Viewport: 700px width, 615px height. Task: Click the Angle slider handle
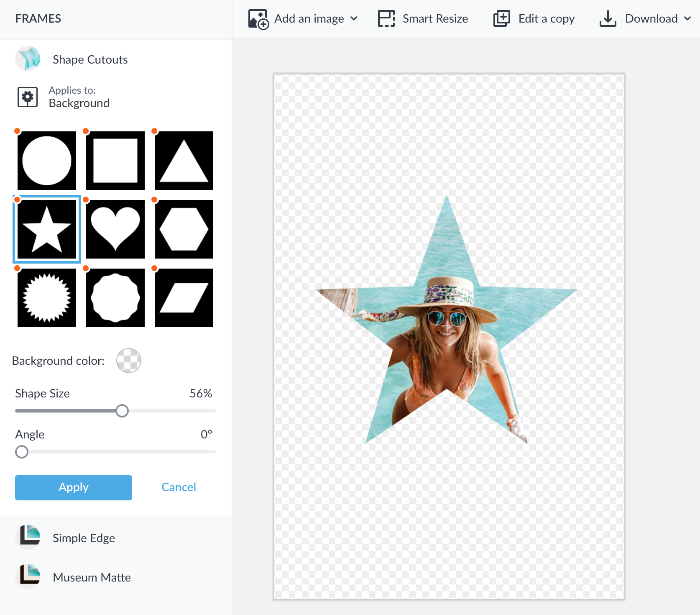click(x=22, y=452)
